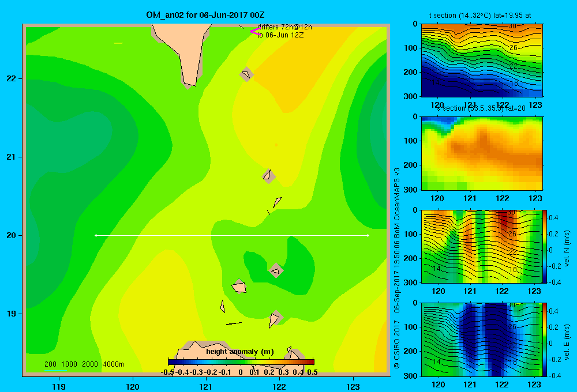Click the 'to 06-Jun 12Z' label

click(x=280, y=35)
